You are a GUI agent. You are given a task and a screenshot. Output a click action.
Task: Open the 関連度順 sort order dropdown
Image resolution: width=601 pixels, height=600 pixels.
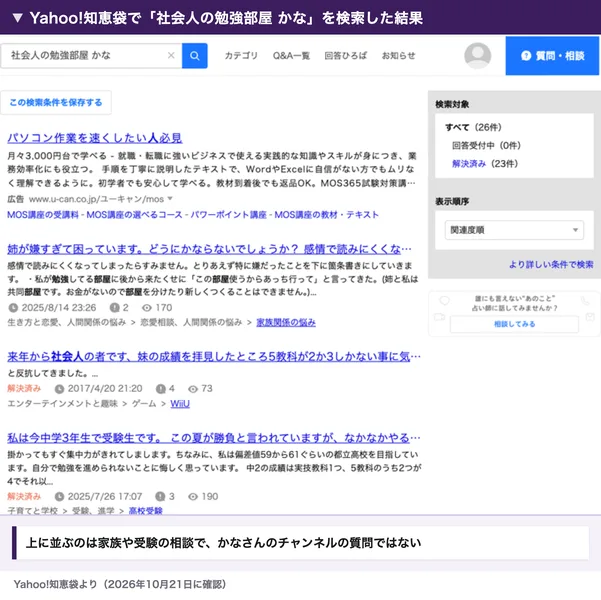coord(514,230)
